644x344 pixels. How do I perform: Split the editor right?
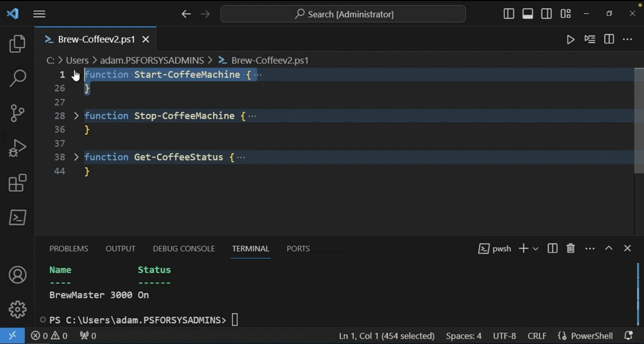click(x=609, y=39)
